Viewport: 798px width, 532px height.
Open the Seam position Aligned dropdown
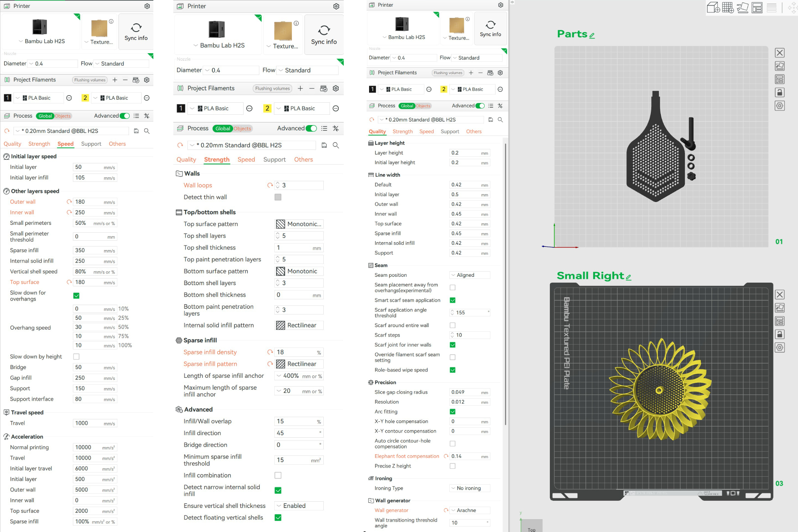pos(470,275)
